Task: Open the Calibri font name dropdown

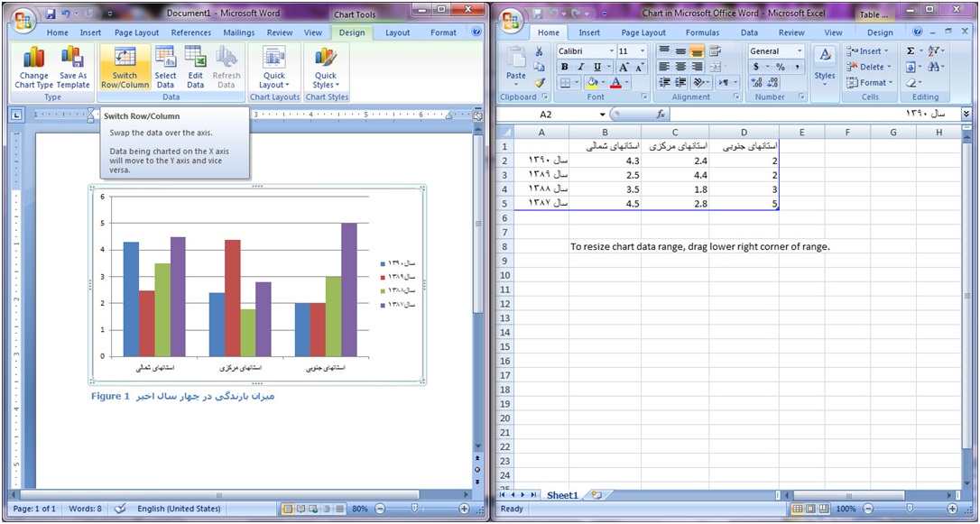Action: (611, 51)
